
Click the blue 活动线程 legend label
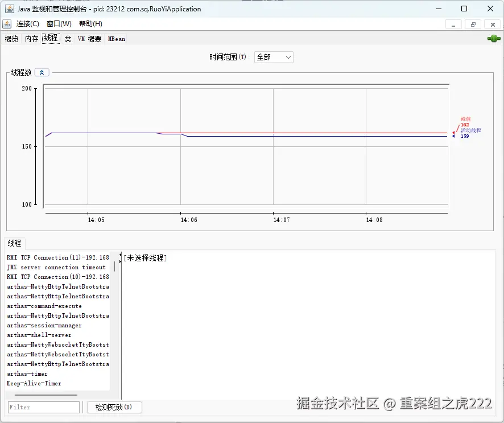(x=471, y=130)
